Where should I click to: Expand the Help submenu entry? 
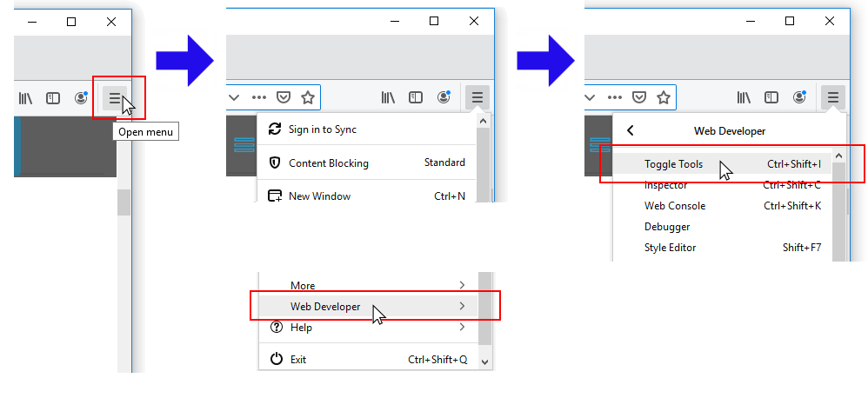[301, 328]
